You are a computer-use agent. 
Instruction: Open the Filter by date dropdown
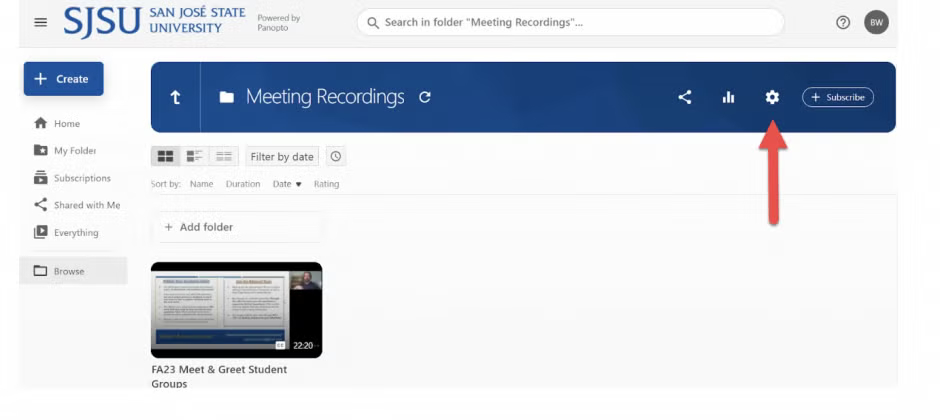tap(282, 157)
